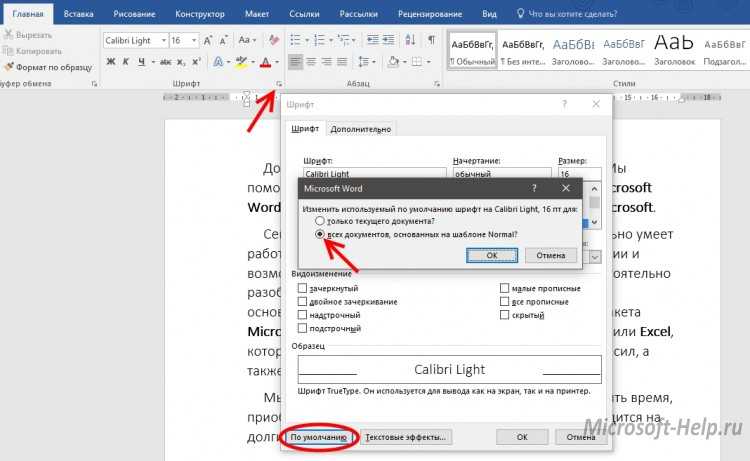The width and height of the screenshot is (750, 461).
Task: Open Текстовые эффекты button
Action: click(x=406, y=437)
